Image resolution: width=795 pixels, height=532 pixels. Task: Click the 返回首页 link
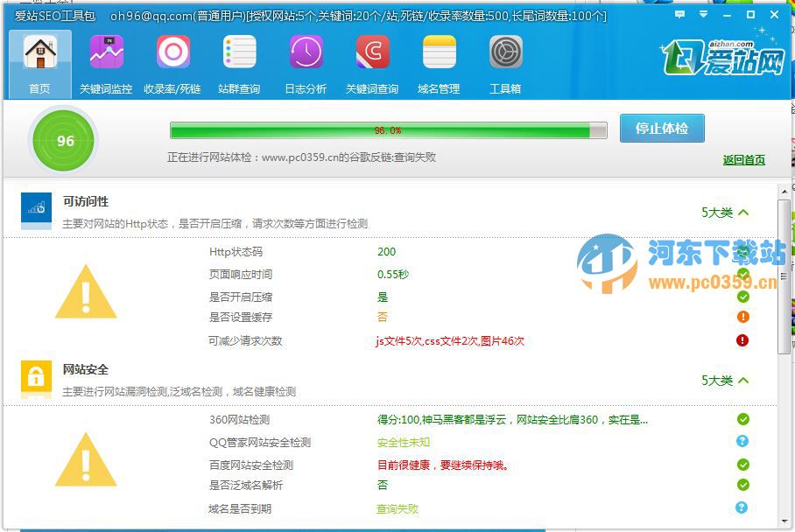pyautogui.click(x=746, y=159)
